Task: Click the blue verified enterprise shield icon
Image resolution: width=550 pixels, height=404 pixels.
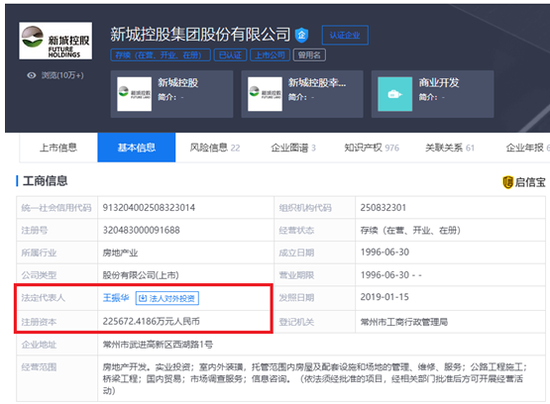Action: (301, 35)
